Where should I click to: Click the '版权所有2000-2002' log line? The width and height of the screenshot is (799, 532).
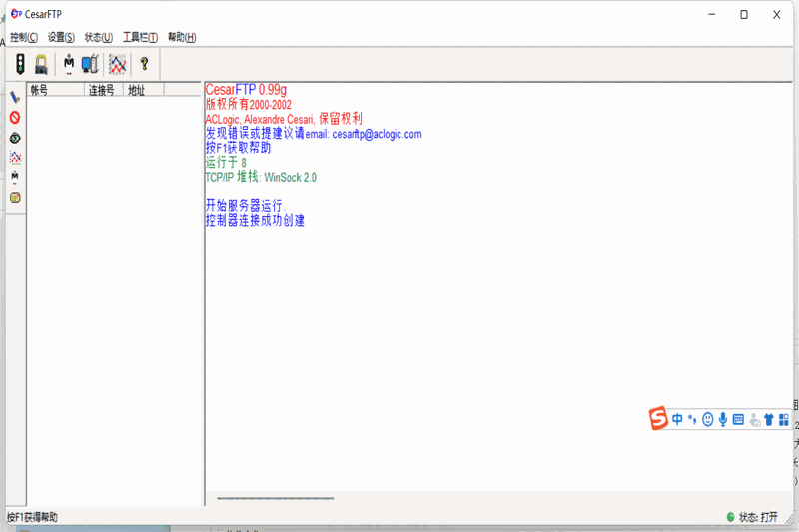[x=248, y=105]
